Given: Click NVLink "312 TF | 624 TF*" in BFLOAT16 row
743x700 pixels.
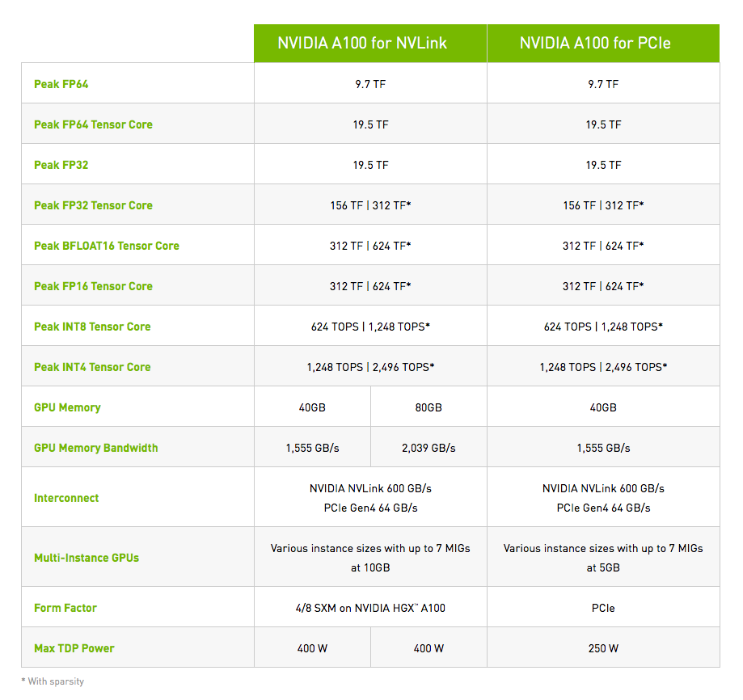Looking at the screenshot, I should 370,246.
